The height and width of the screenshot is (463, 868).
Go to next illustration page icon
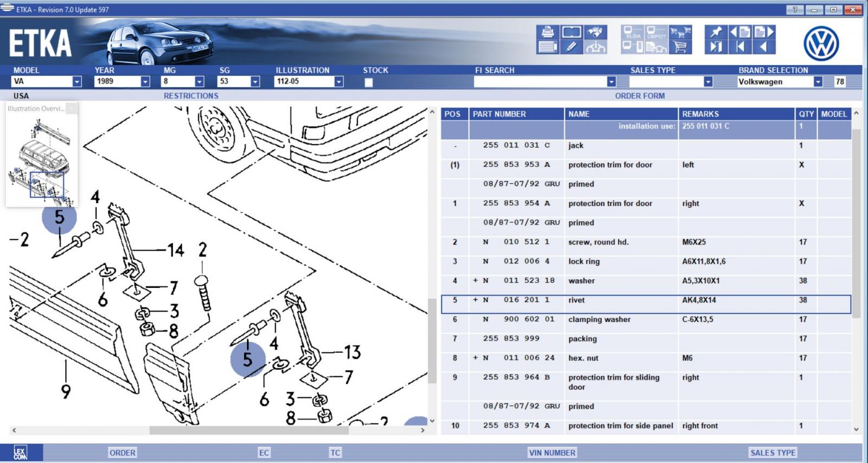pyautogui.click(x=764, y=32)
